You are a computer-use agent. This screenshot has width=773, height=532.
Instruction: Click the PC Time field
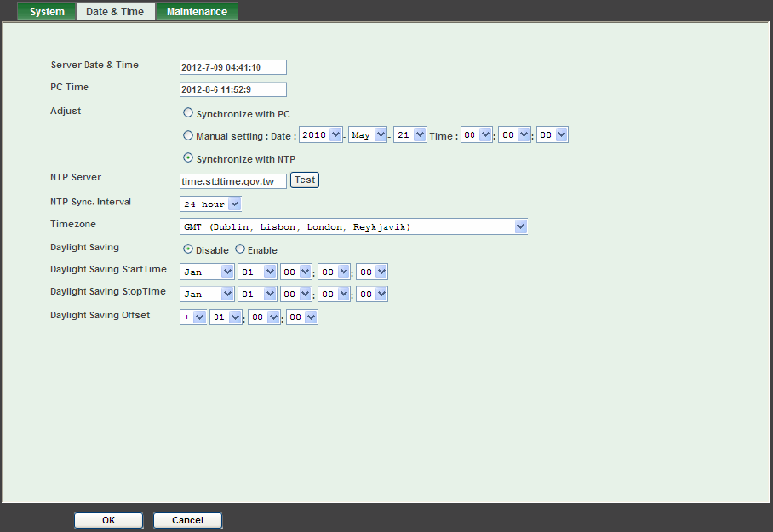click(x=233, y=89)
